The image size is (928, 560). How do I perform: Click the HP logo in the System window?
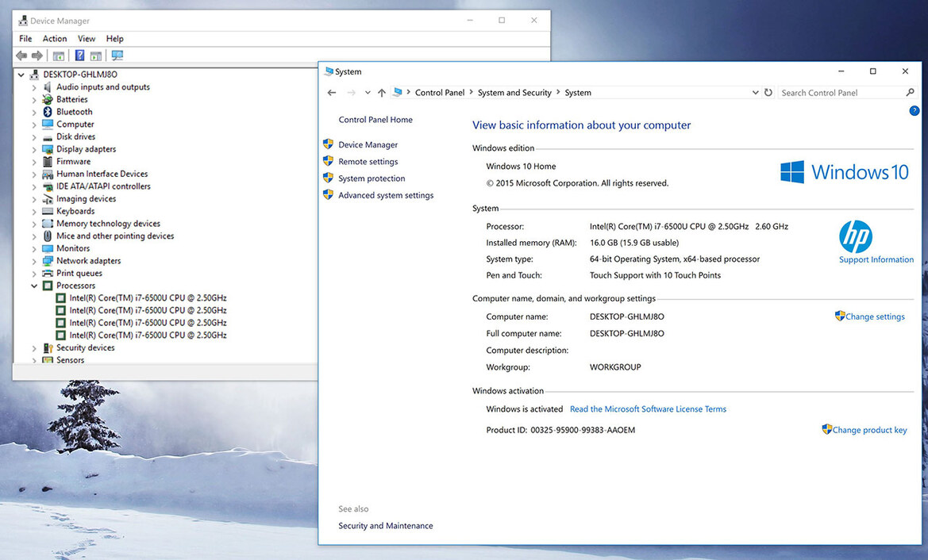[x=856, y=236]
